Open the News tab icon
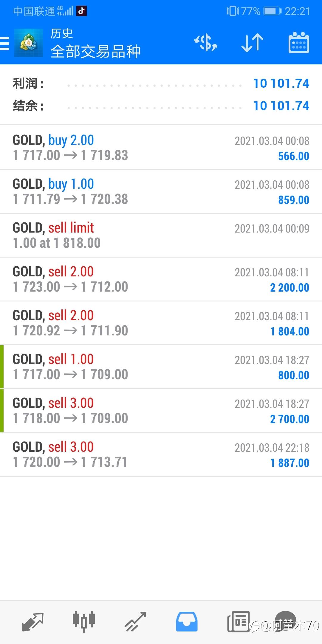 238,622
